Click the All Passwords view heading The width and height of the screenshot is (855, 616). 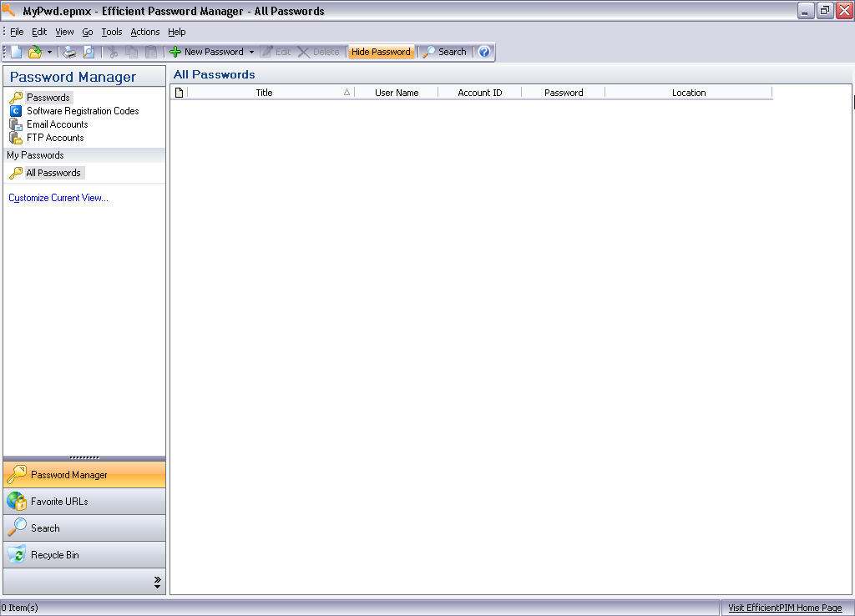click(215, 74)
